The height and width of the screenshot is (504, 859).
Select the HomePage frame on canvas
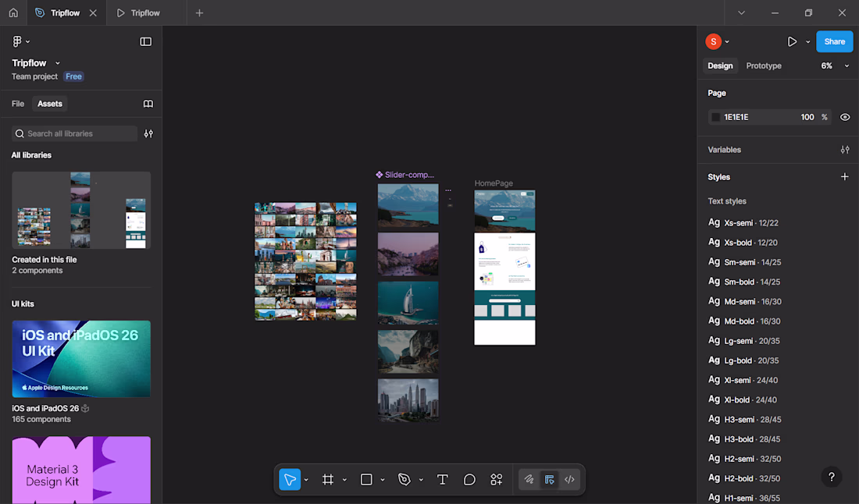[x=504, y=268]
